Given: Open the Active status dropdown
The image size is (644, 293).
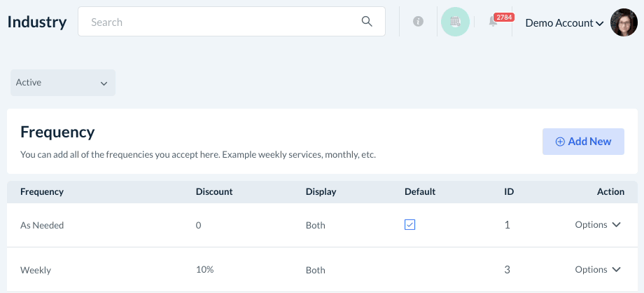Looking at the screenshot, I should (x=62, y=83).
